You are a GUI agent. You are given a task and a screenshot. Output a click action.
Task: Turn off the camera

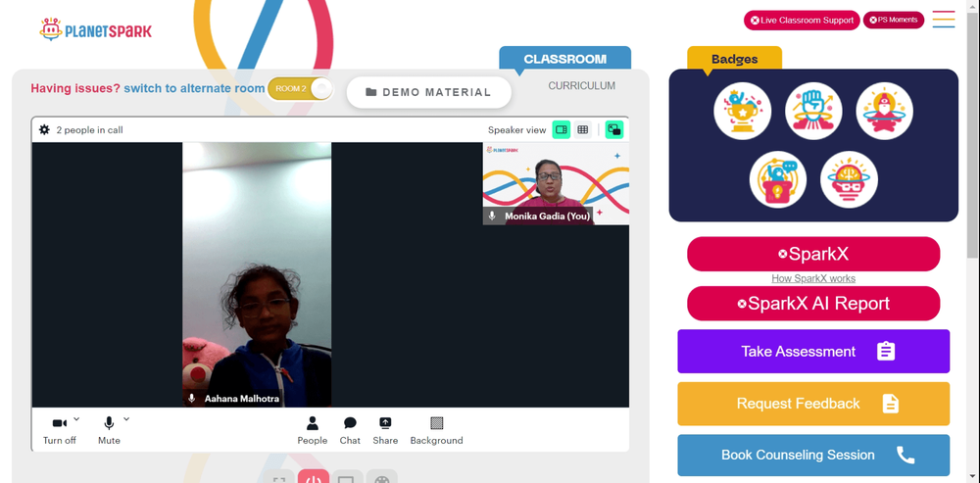[x=60, y=430]
